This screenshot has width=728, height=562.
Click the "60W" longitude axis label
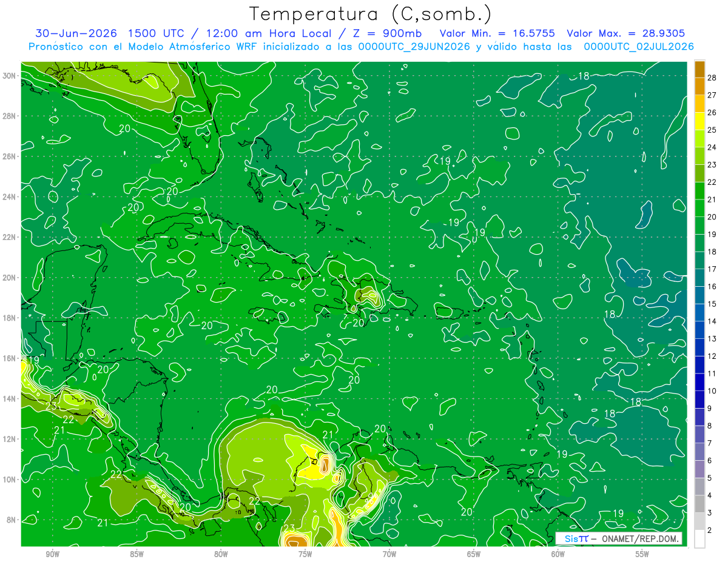click(x=558, y=554)
